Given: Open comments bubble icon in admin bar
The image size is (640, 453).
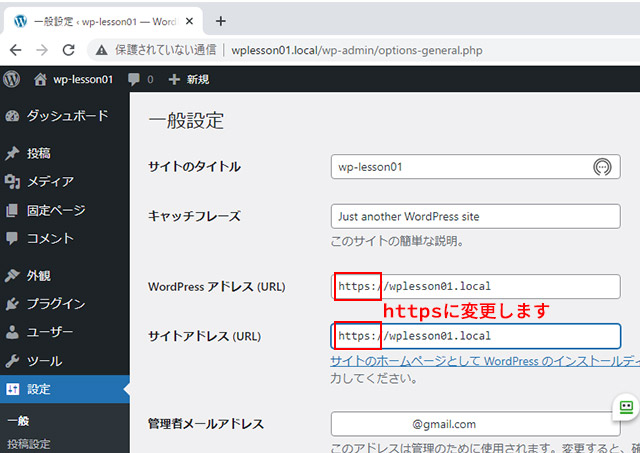Looking at the screenshot, I should [x=133, y=79].
